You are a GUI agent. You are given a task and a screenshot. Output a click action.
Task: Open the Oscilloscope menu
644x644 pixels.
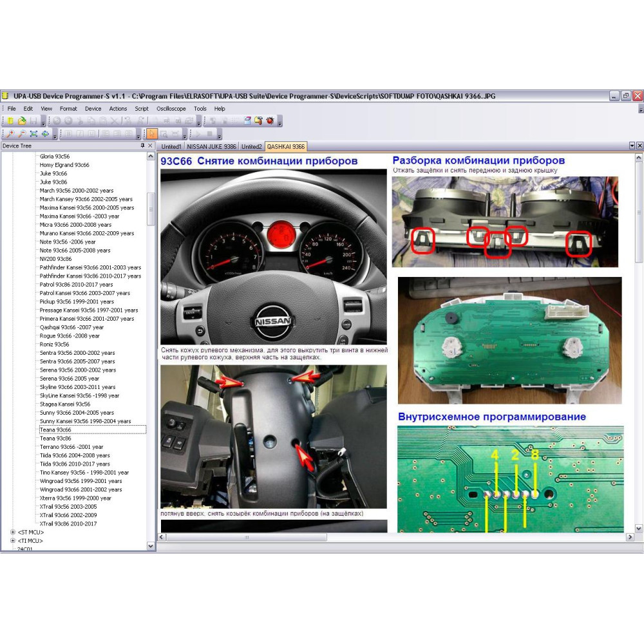[x=171, y=108]
